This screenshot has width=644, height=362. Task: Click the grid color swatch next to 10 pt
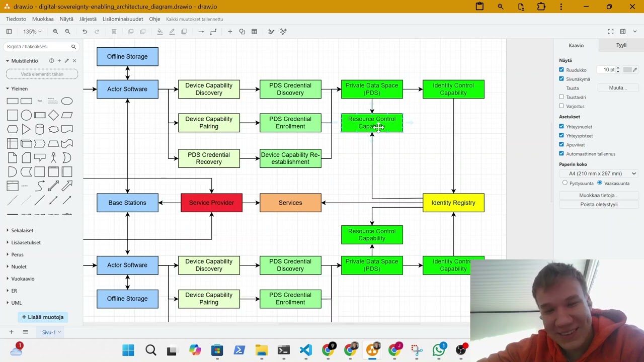[x=627, y=70]
